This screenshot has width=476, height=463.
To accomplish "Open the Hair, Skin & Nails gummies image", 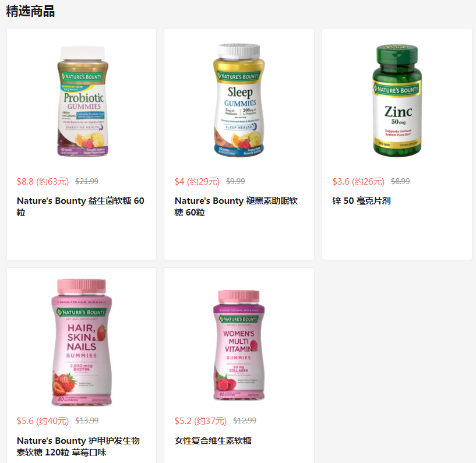I will pyautogui.click(x=82, y=342).
